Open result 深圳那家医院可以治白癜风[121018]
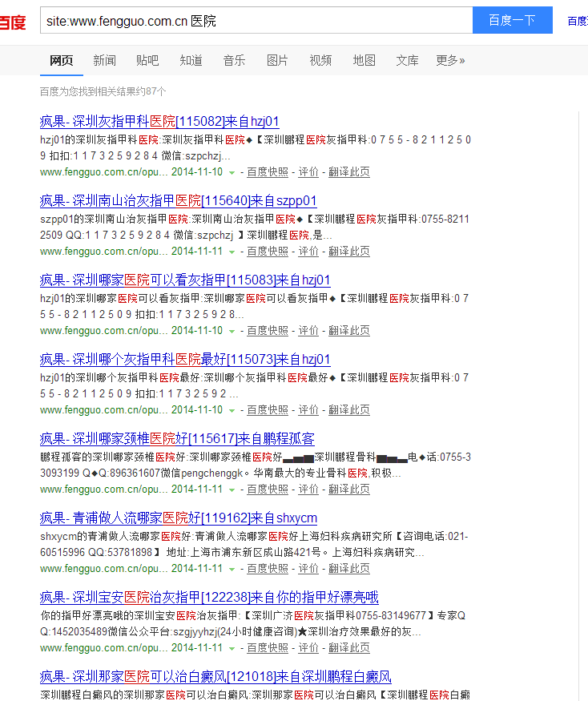Screen dimensions: 588x701 [x=215, y=676]
